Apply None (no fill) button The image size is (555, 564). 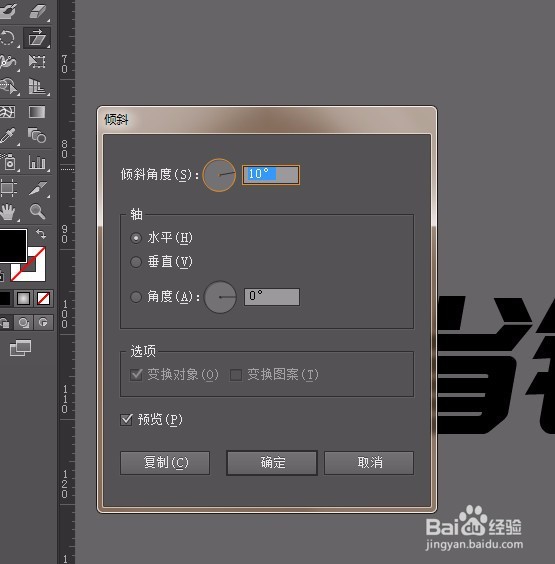point(44,299)
